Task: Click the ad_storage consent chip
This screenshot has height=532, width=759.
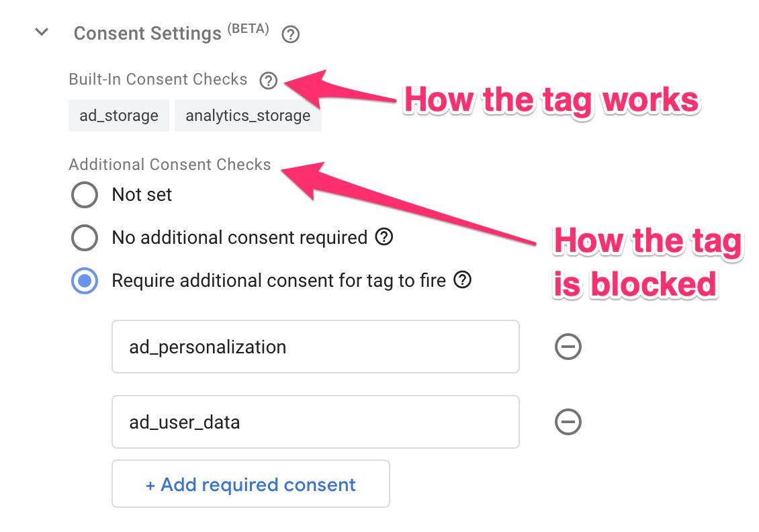Action: pos(119,116)
